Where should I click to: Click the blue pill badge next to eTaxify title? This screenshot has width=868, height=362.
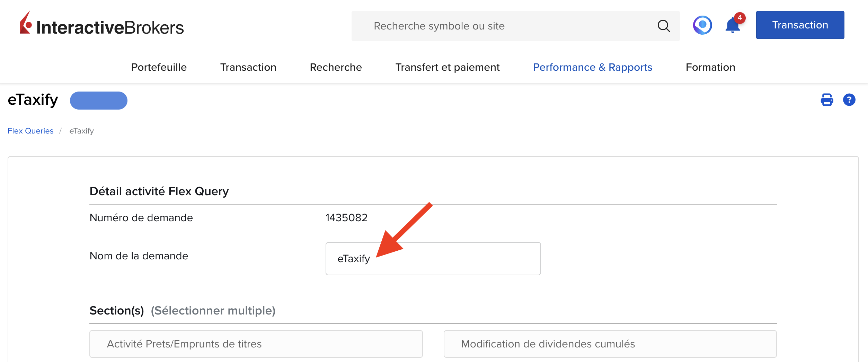point(99,101)
